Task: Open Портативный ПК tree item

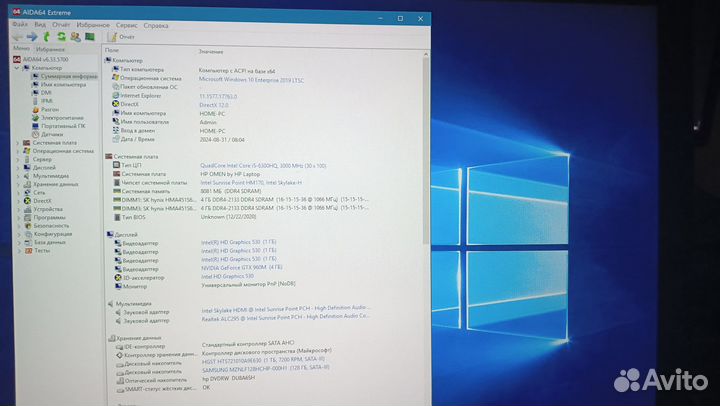Action: [x=60, y=126]
